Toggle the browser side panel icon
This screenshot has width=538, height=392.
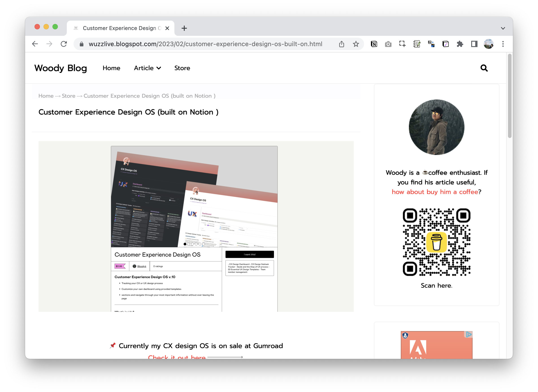tap(474, 44)
